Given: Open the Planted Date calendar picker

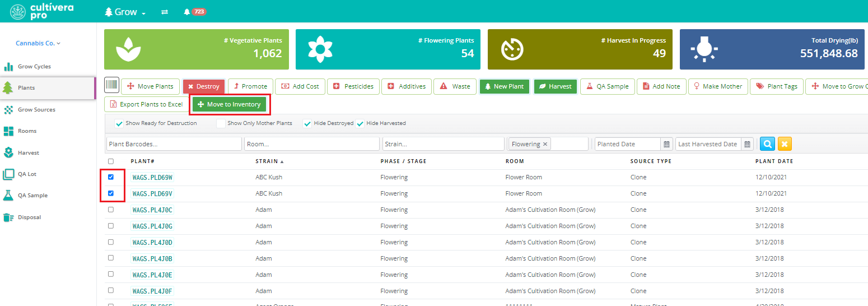Looking at the screenshot, I should click(x=667, y=144).
